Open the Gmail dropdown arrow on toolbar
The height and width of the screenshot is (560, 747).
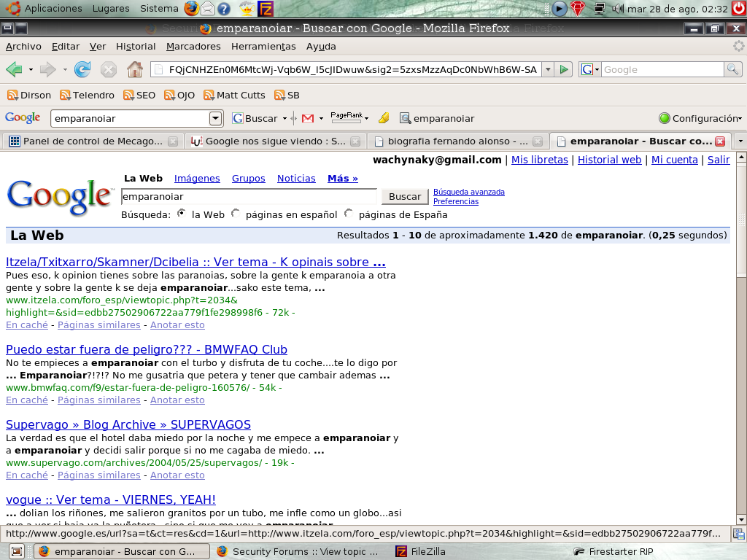[x=321, y=119]
